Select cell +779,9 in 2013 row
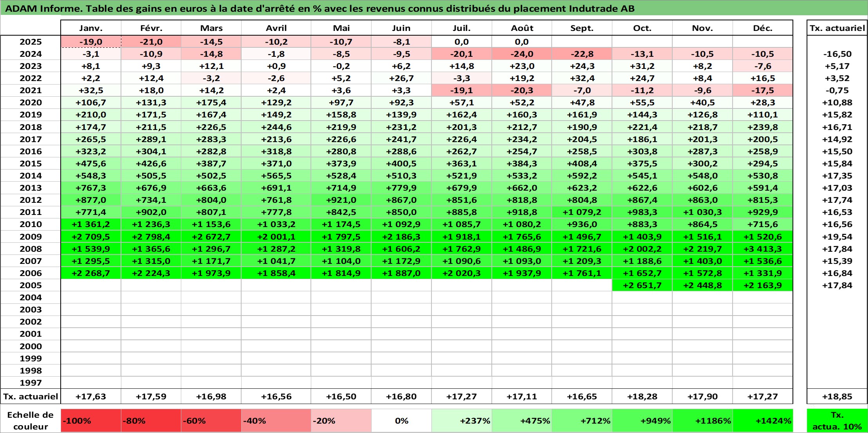The height and width of the screenshot is (433, 868). point(401,188)
